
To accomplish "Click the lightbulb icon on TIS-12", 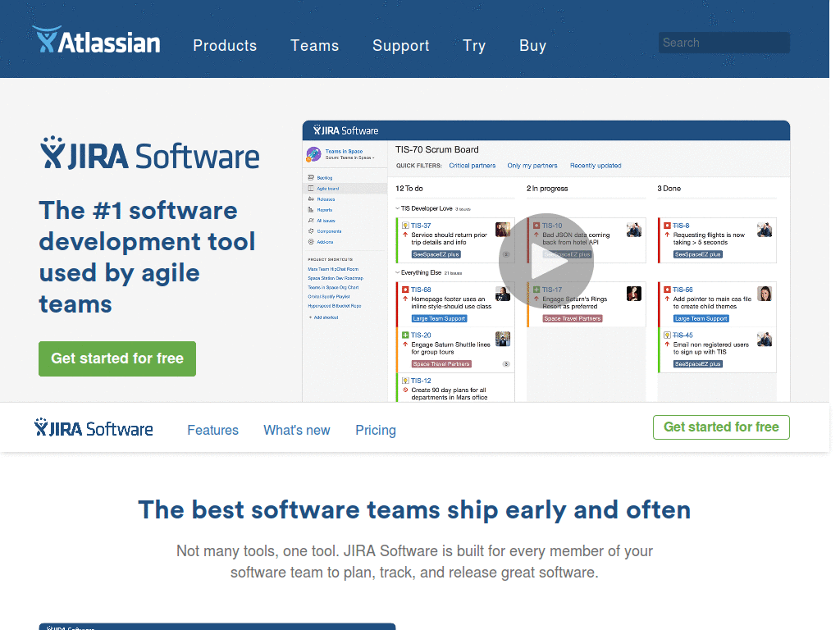I will (x=405, y=381).
